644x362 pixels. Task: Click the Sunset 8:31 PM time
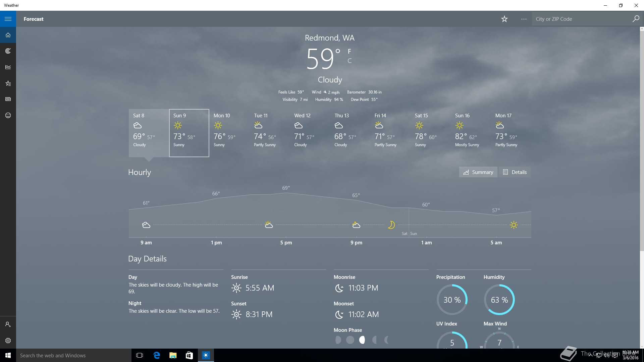259,314
